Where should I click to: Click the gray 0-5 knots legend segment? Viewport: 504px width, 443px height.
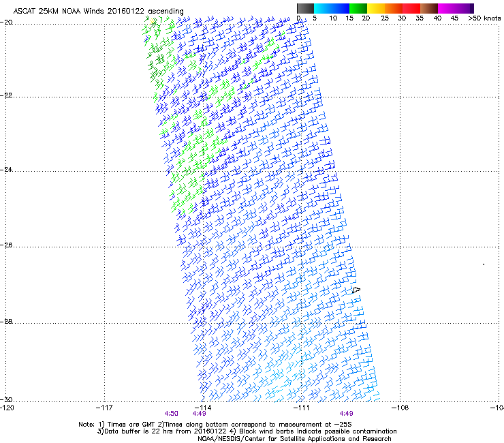point(305,8)
